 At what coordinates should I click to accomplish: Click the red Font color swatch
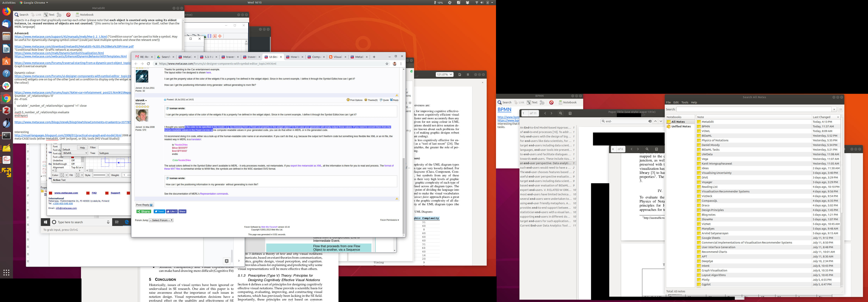pos(72,157)
